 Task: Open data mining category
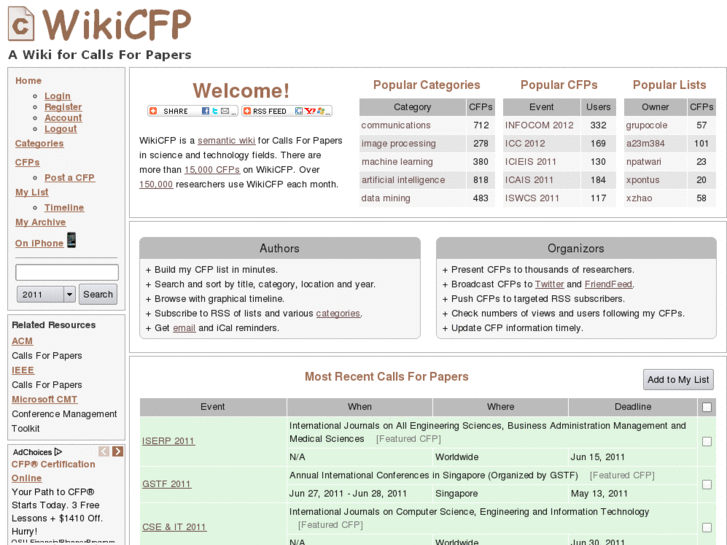pyautogui.click(x=386, y=199)
